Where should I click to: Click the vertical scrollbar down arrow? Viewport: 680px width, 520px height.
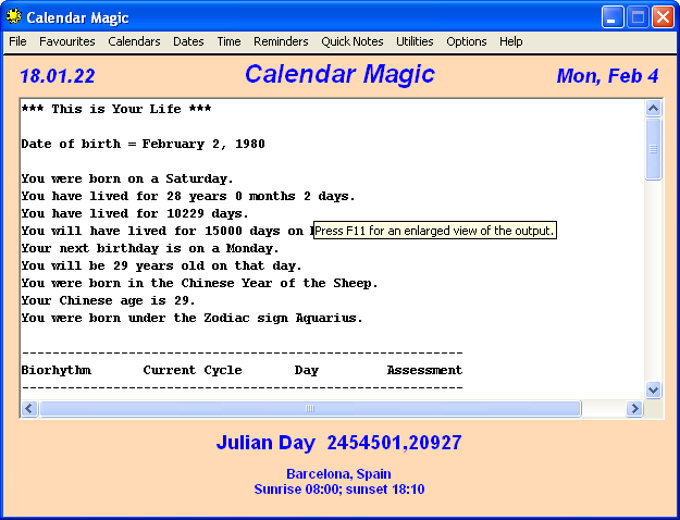tap(653, 390)
